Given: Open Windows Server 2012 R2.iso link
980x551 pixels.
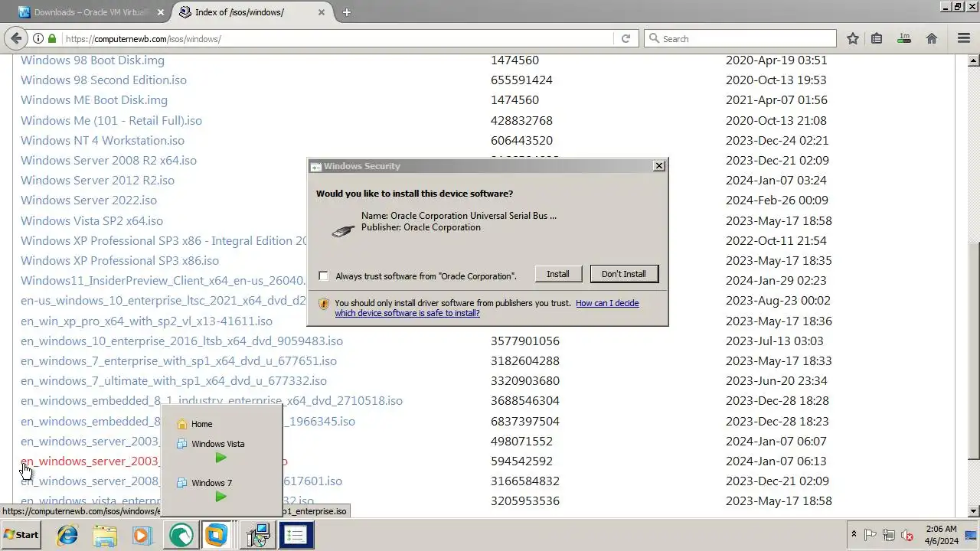Looking at the screenshot, I should coord(97,180).
